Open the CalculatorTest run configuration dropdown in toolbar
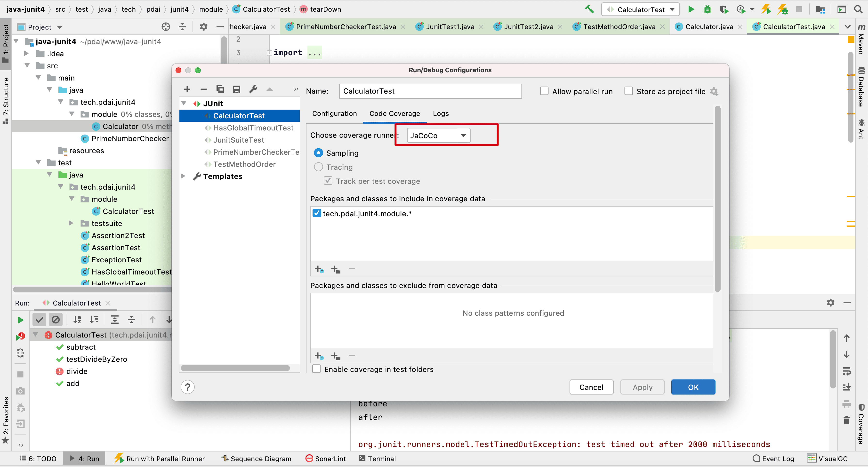868x467 pixels. pyautogui.click(x=641, y=9)
